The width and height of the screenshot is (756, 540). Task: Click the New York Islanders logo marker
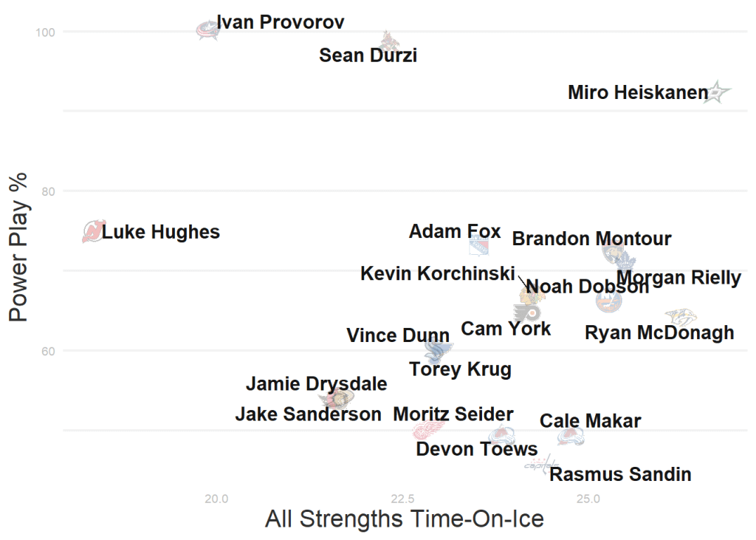tap(608, 301)
